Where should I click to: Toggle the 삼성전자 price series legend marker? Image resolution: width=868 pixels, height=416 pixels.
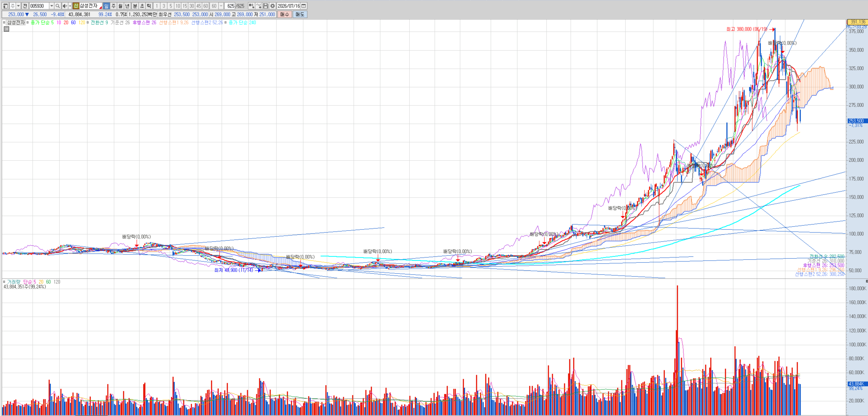pyautogui.click(x=4, y=22)
